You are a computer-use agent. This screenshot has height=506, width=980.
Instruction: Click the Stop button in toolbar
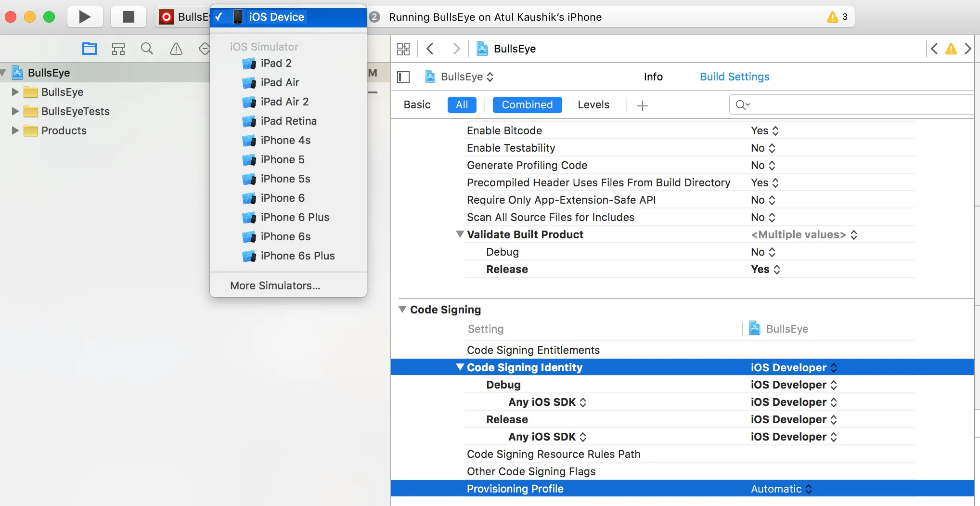(128, 17)
